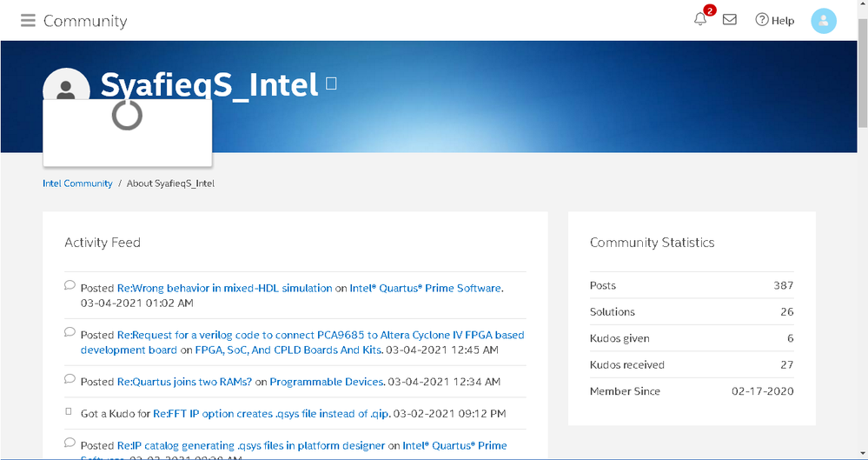This screenshot has width=868, height=460.
Task: Click the Kudos received value 27
Action: pos(787,364)
